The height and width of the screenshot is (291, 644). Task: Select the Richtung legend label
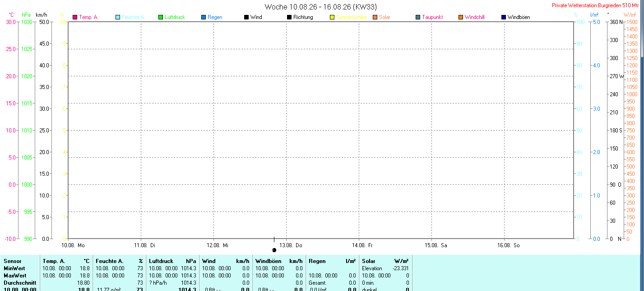(x=303, y=17)
